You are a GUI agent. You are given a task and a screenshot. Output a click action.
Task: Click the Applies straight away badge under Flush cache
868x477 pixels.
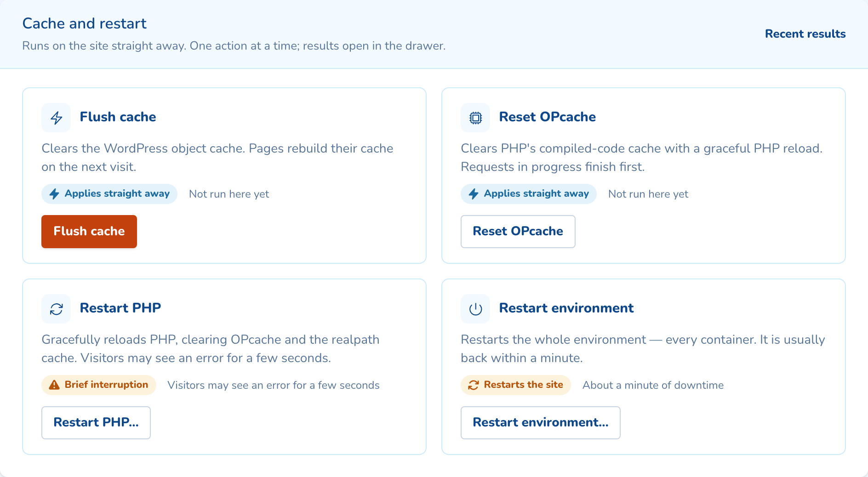[x=109, y=194]
